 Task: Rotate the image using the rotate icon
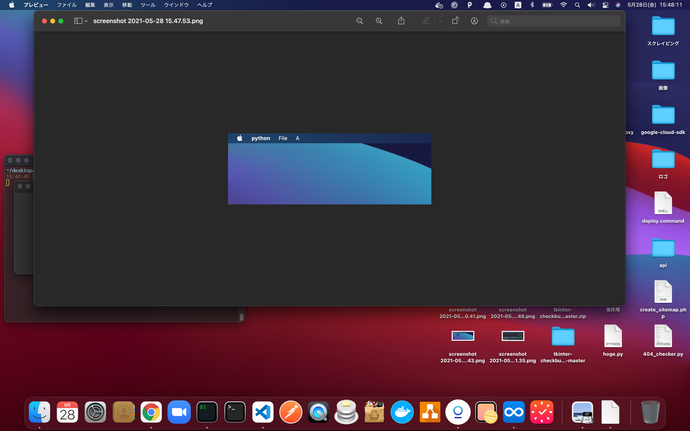tap(455, 21)
